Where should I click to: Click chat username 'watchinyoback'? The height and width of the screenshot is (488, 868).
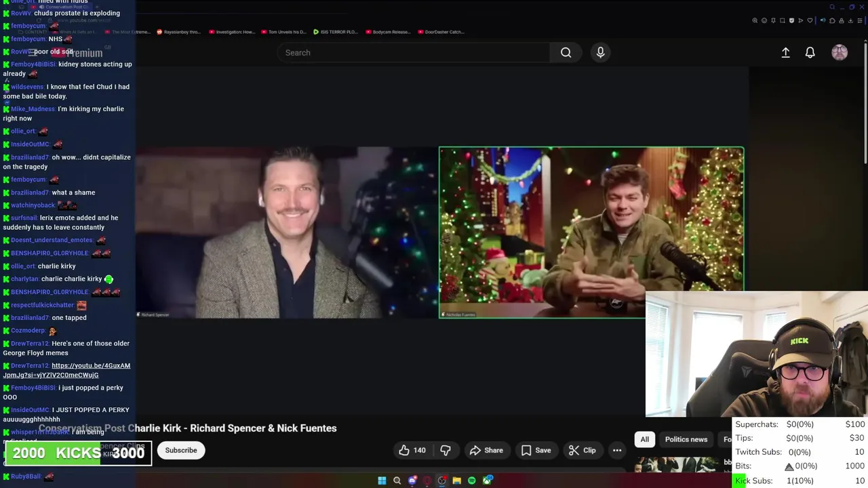pyautogui.click(x=33, y=205)
